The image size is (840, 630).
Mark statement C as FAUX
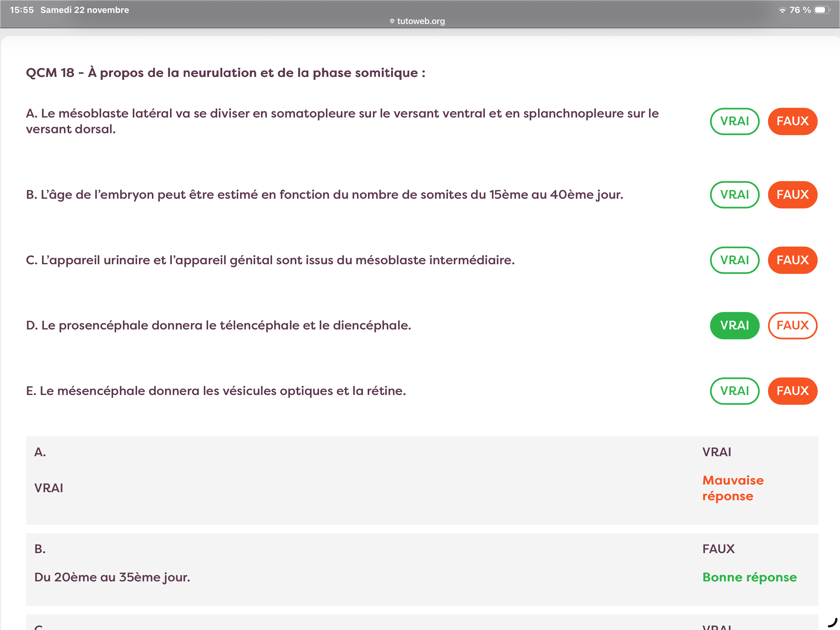click(792, 260)
